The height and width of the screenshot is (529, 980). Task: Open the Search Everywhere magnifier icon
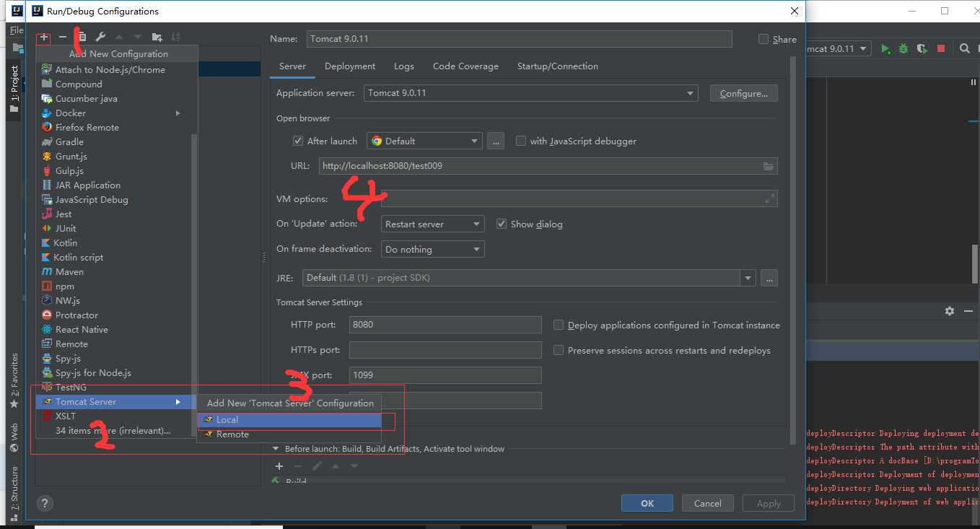(x=965, y=48)
